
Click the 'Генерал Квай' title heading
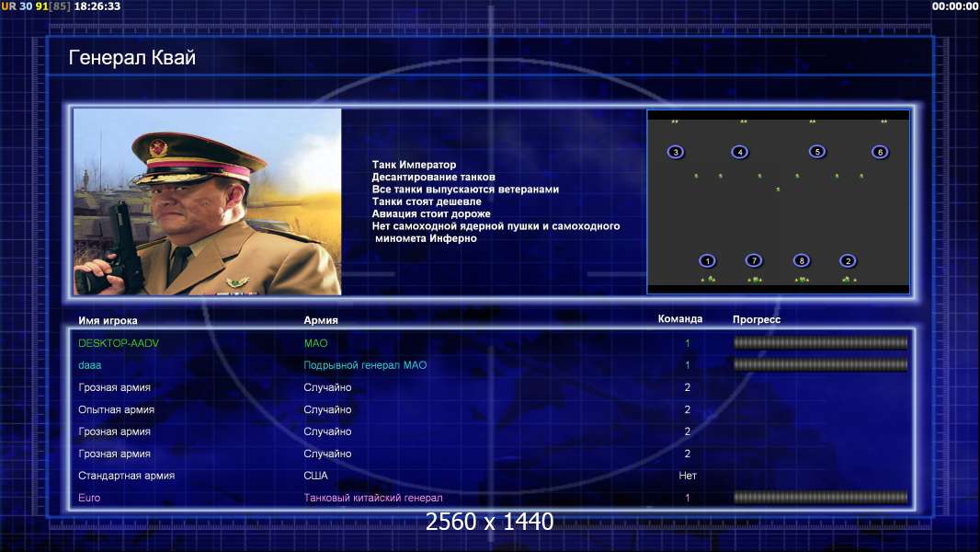tap(131, 58)
